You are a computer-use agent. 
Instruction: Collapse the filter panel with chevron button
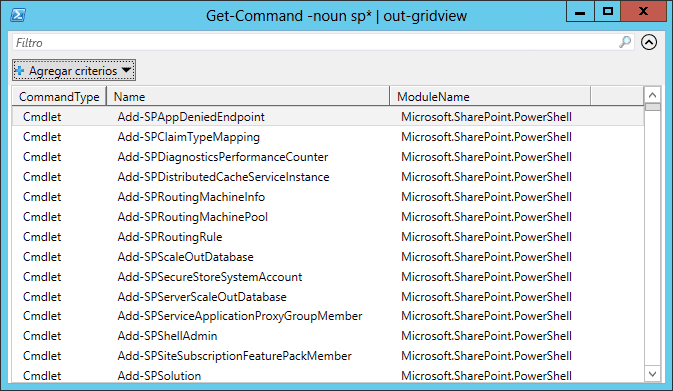tap(649, 42)
